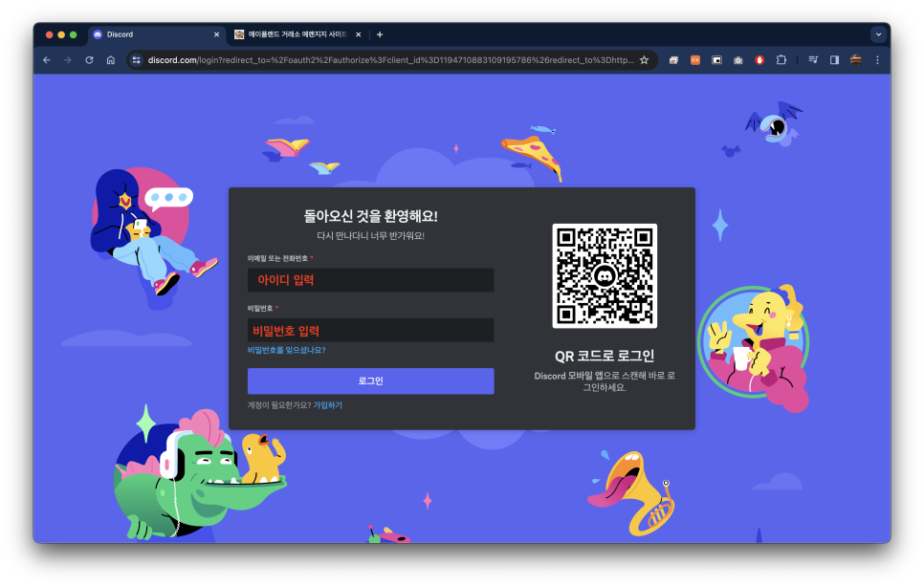Screen dimensions: 924x587
Task: Click the 비밀번호 field label
Action: point(260,309)
